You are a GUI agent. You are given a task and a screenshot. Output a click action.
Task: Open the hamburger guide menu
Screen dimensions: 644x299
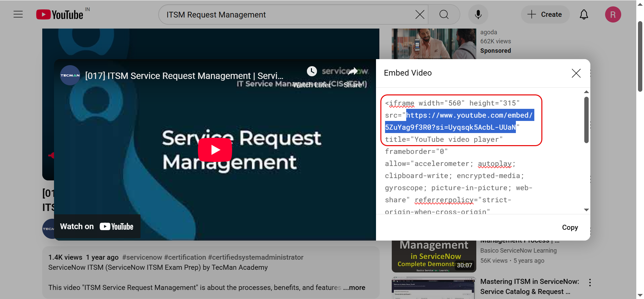[x=18, y=14]
